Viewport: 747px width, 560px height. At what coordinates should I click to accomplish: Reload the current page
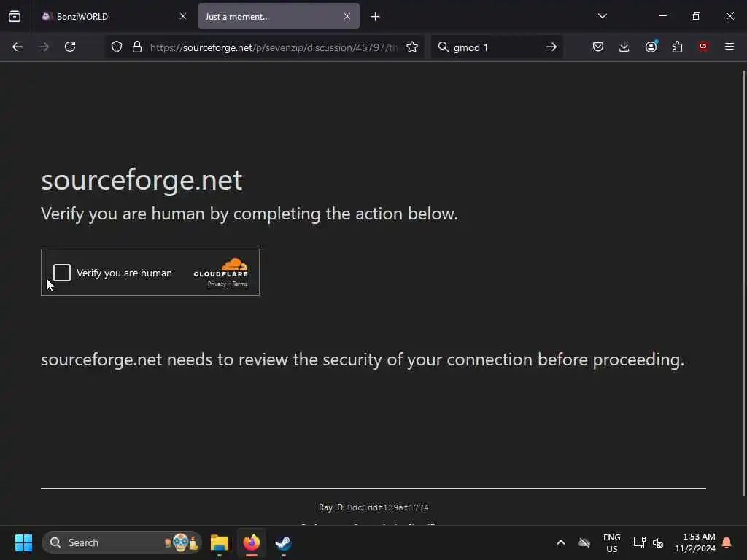70,47
